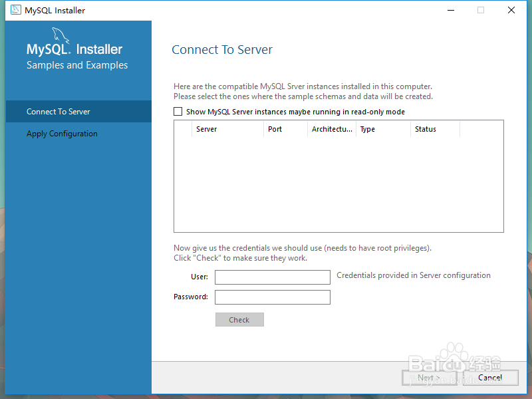Click the Server column header

tap(227, 129)
